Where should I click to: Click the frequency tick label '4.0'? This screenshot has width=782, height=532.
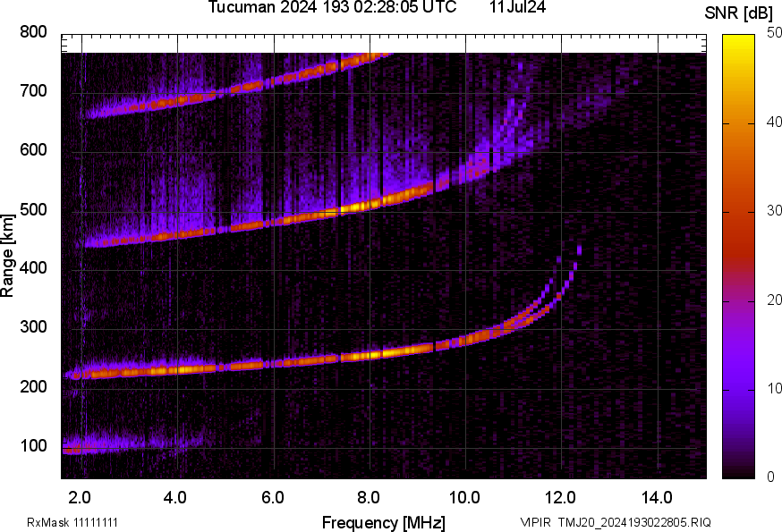coord(175,498)
